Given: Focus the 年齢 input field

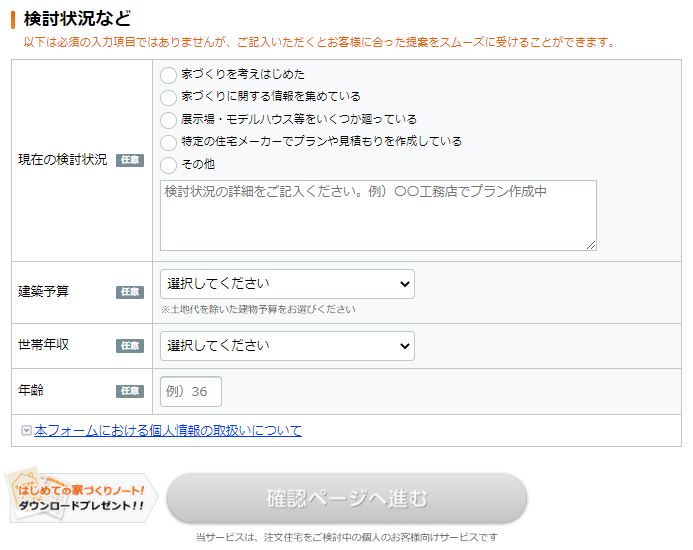Looking at the screenshot, I should click(x=190, y=391).
